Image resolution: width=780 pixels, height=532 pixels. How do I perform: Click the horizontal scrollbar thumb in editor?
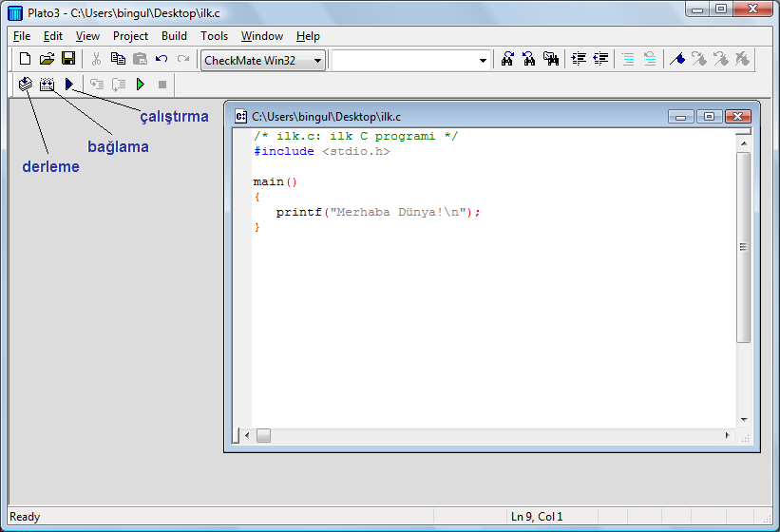tap(263, 435)
